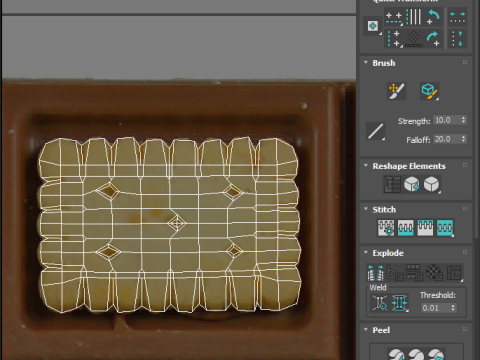Click the Strength value field
The height and width of the screenshot is (360, 480).
(x=446, y=120)
